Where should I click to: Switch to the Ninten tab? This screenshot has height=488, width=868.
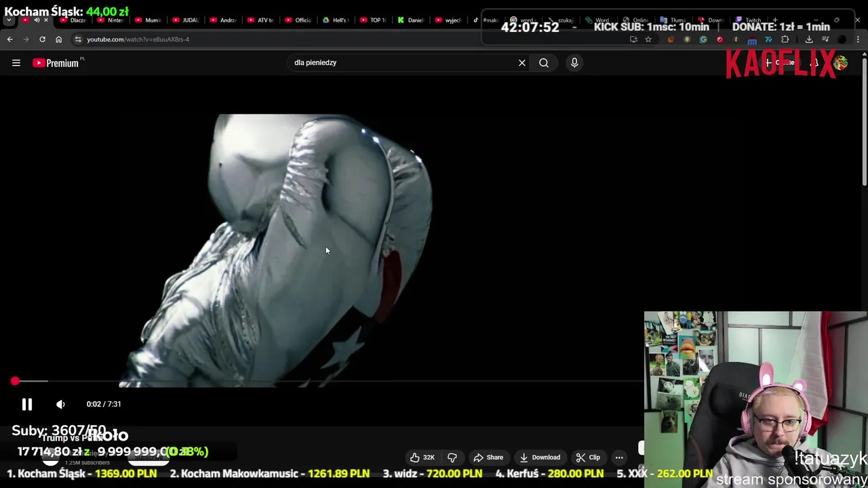(x=111, y=20)
